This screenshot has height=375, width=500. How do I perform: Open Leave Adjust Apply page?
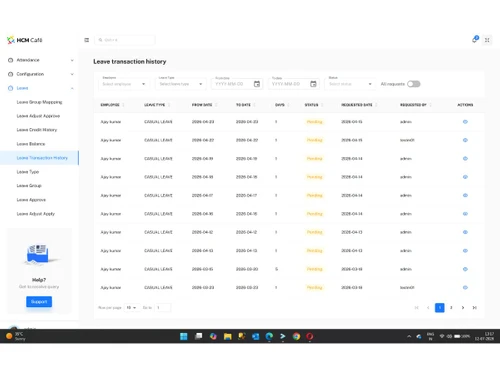pyautogui.click(x=36, y=214)
